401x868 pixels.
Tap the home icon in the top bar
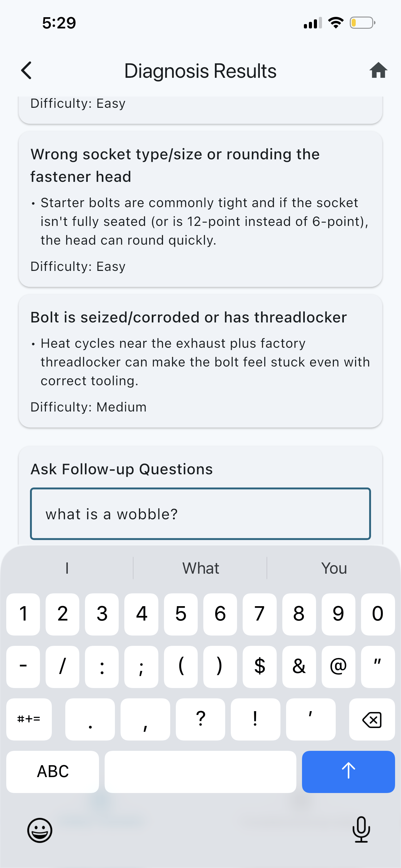[x=379, y=70]
